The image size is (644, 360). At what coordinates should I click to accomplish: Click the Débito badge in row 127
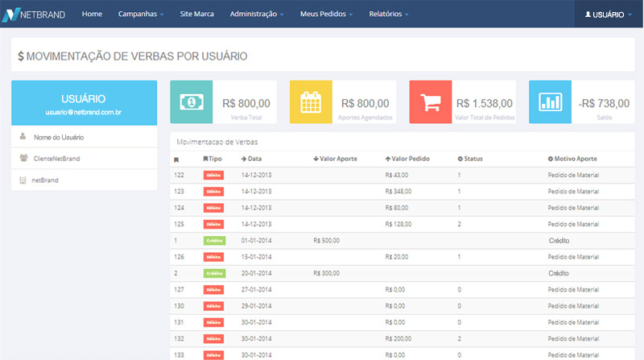213,290
